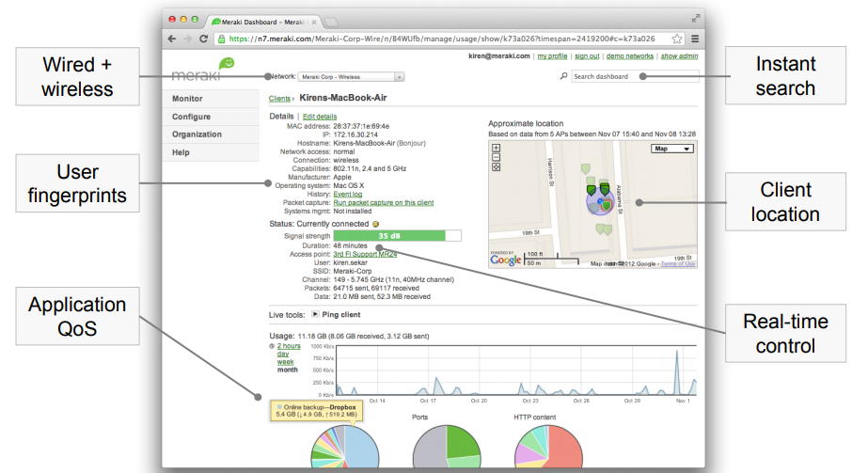Open the Network selector dropdown
Viewport: 868px width, 473px height.
coord(351,77)
